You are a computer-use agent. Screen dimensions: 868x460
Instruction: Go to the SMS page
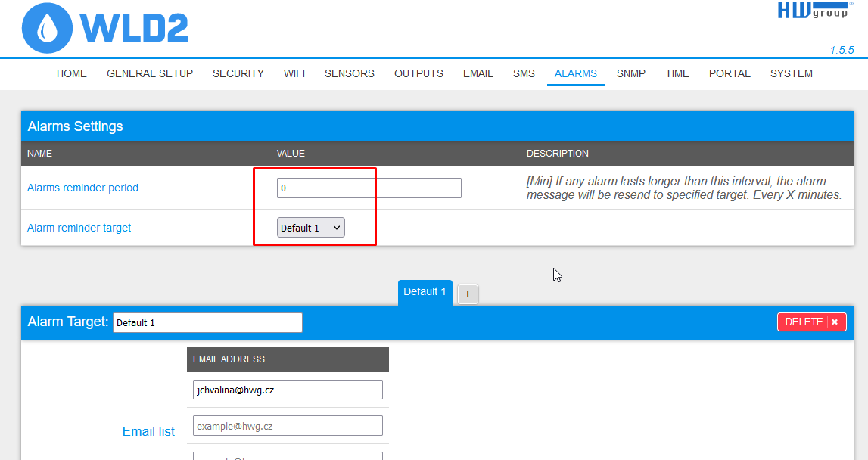coord(524,73)
